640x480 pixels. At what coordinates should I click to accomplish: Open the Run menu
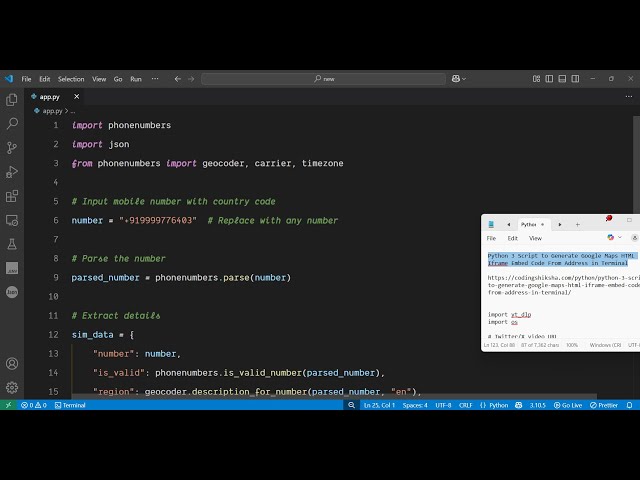pos(136,79)
